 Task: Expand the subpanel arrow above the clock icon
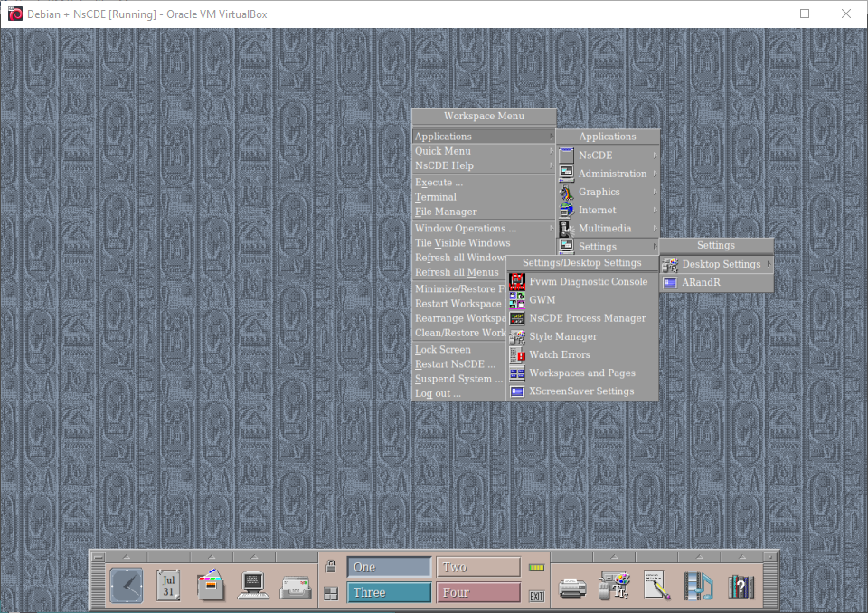tap(127, 556)
